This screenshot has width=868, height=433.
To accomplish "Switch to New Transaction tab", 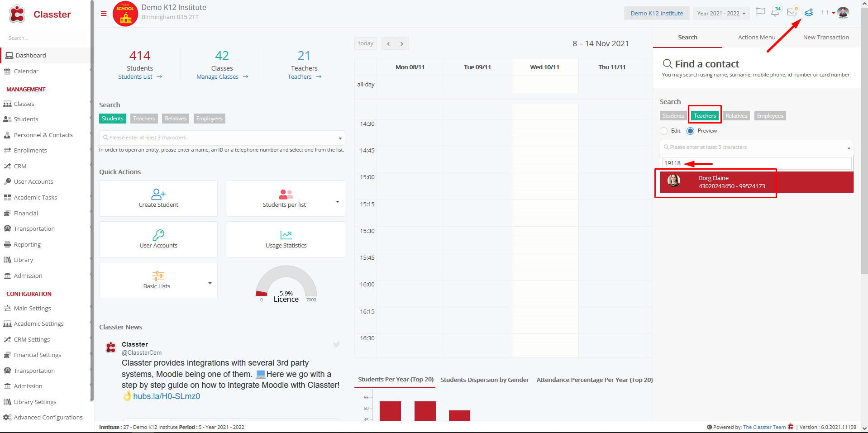I will point(826,38).
